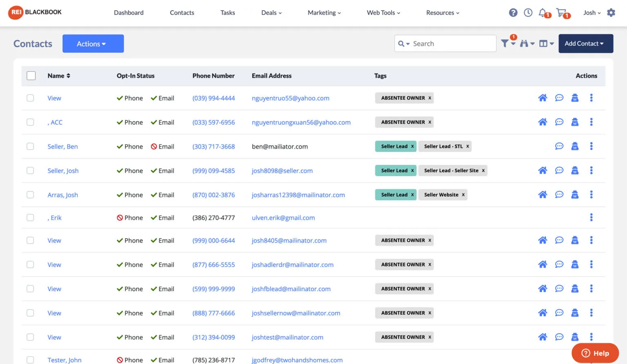Click the binoculars search icon
627x364 pixels.
525,43
